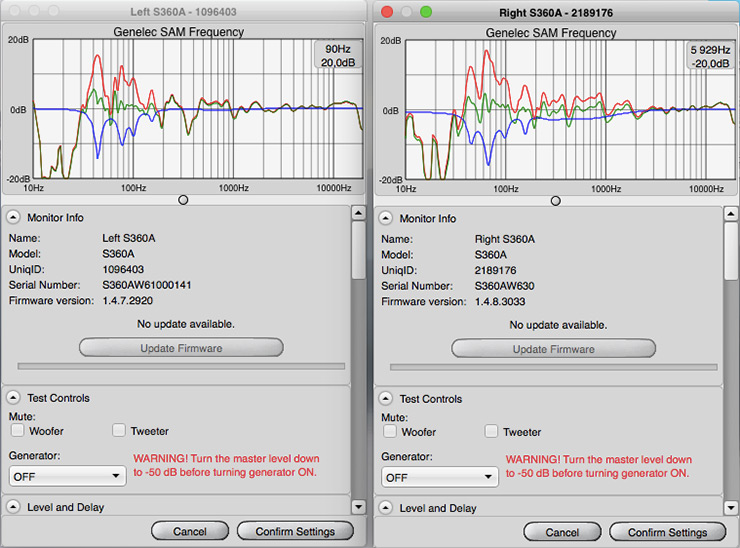Click the 5 929Hz -20,0dB readout box
Viewport: 740px width, 548px height.
pyautogui.click(x=710, y=56)
